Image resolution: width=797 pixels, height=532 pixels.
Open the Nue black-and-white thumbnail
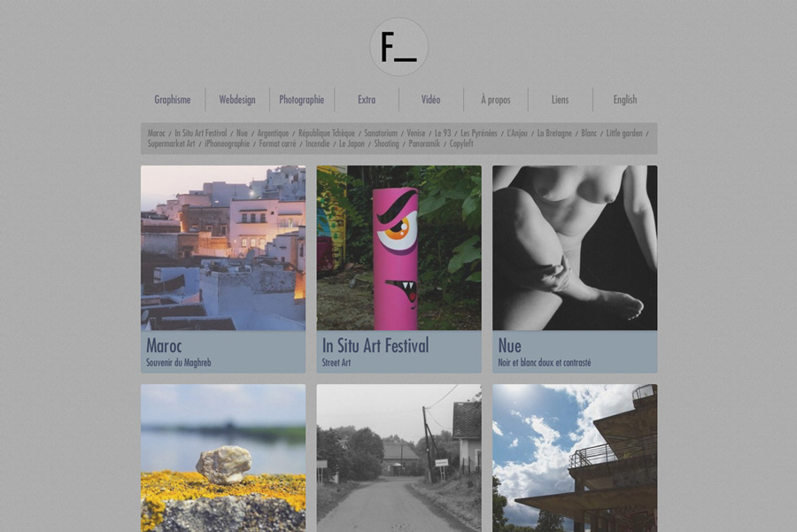click(x=575, y=248)
